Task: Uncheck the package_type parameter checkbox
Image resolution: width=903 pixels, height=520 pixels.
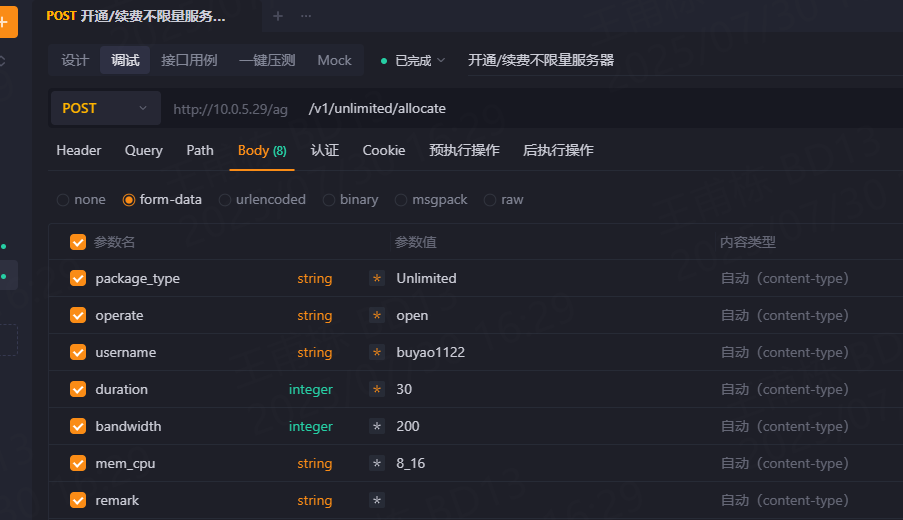Action: tap(78, 279)
